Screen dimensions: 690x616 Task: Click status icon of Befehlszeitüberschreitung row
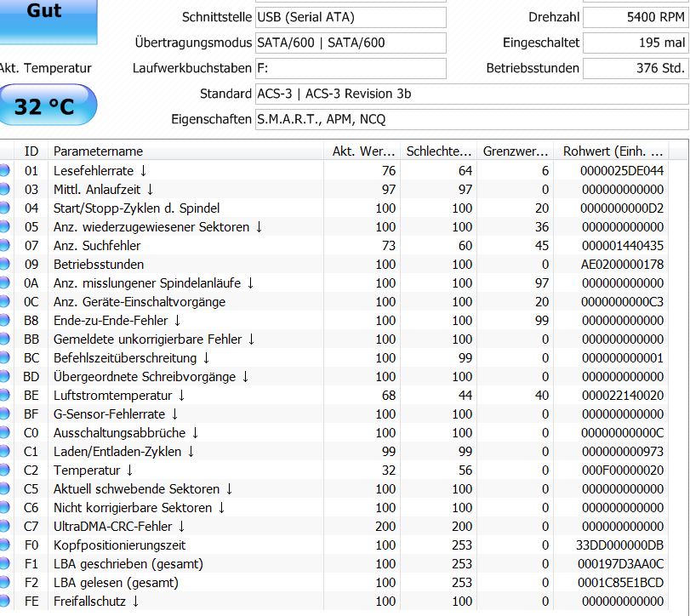tap(4, 357)
